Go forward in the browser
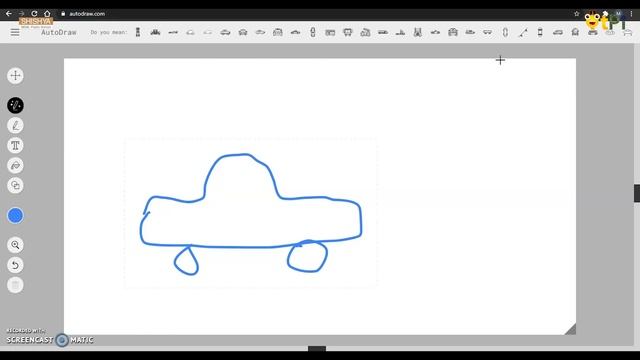 point(22,13)
